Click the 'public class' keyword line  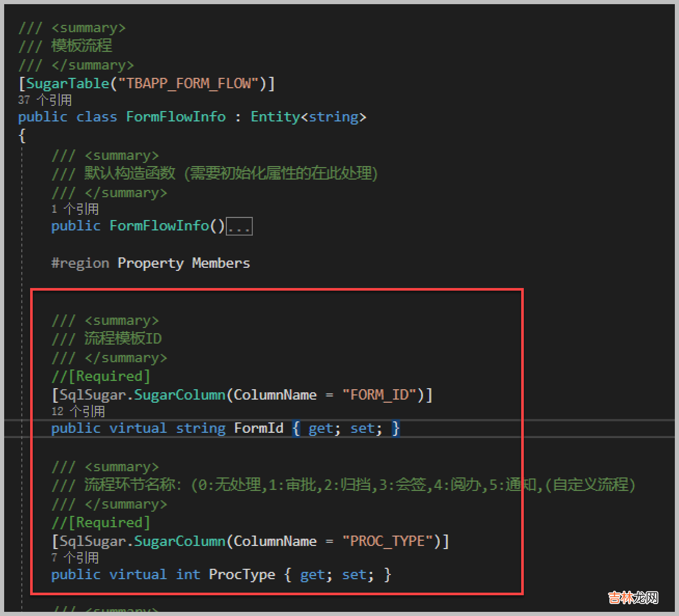point(192,117)
